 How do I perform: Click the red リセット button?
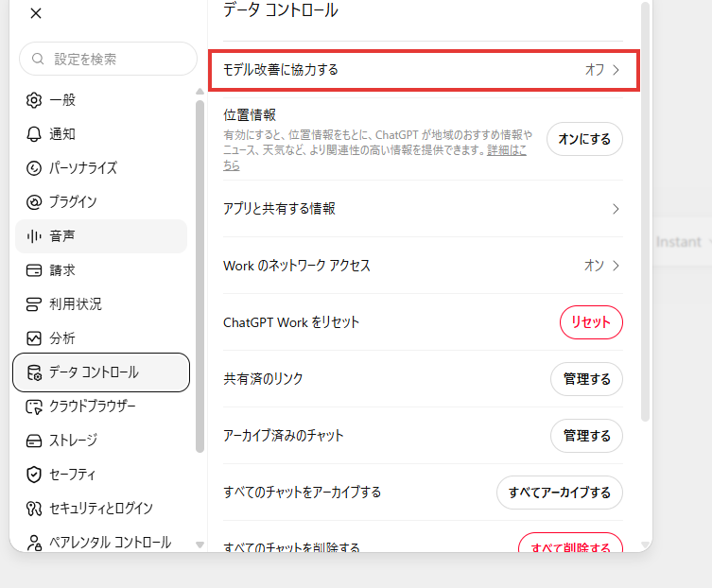click(591, 322)
